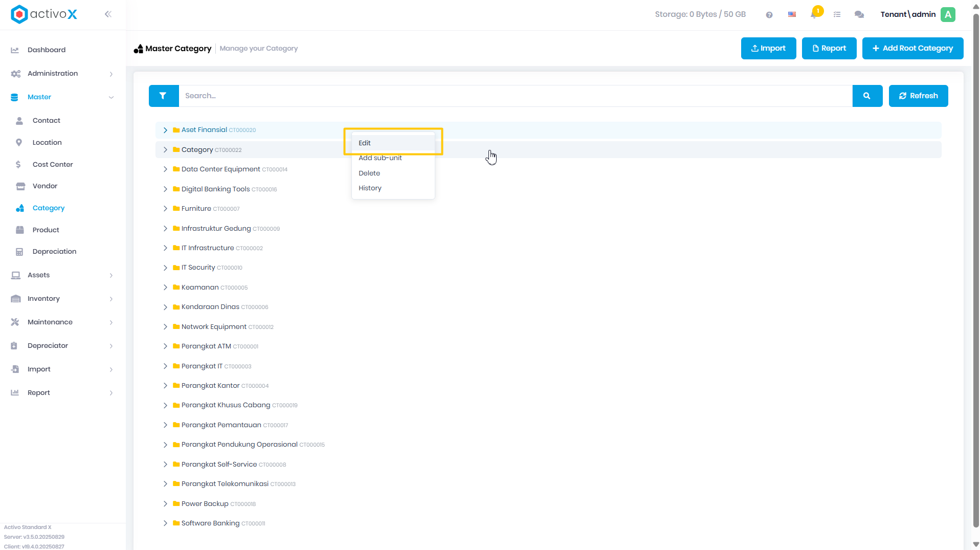Open the task list icon in header
This screenshot has height=550, width=980.
click(x=837, y=14)
